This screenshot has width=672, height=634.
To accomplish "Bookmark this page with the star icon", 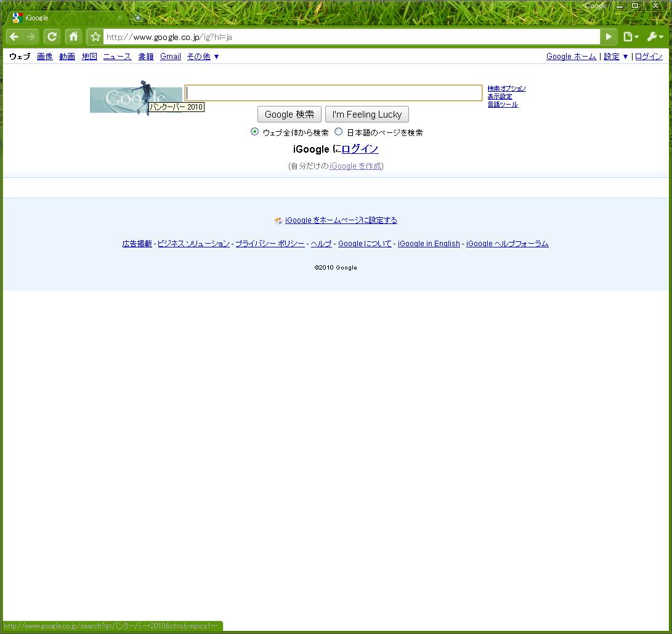I will tap(95, 37).
